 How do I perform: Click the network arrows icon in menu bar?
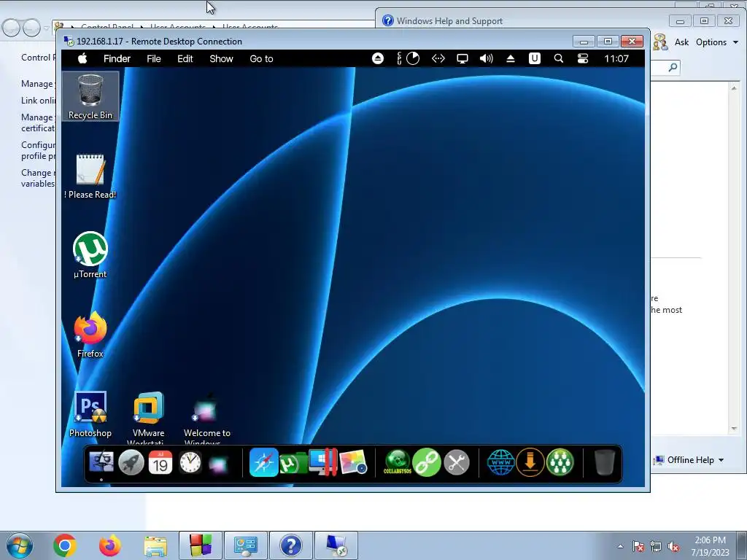(x=438, y=58)
